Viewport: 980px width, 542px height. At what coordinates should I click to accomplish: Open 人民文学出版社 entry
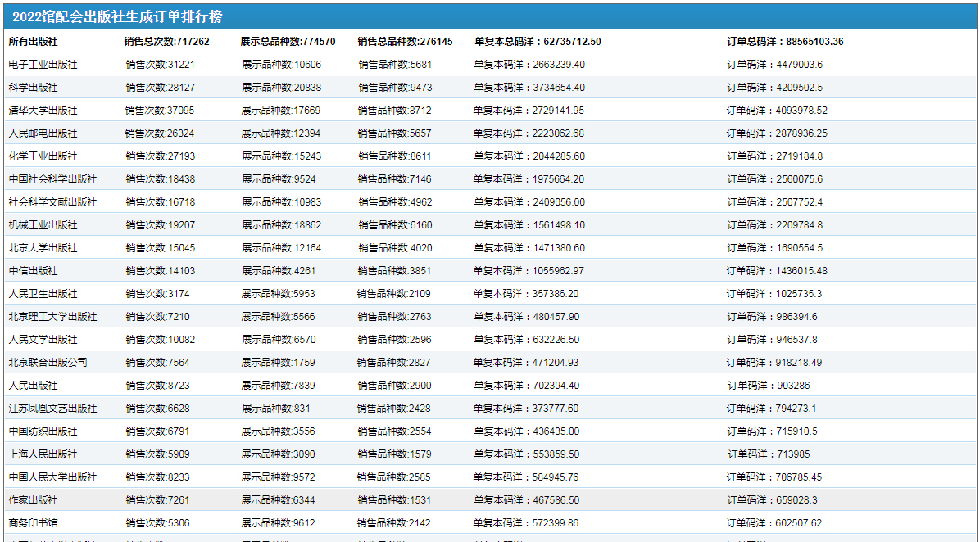tap(43, 340)
